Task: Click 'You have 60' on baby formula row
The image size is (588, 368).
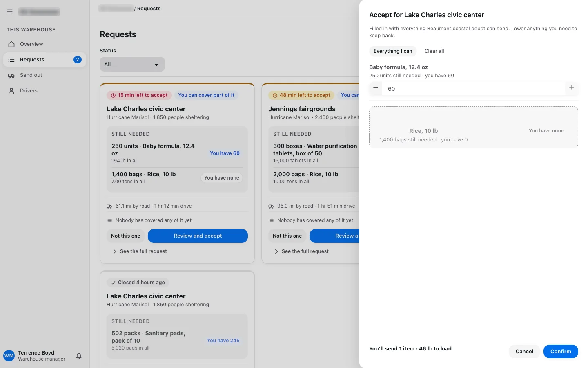Action: click(225, 153)
